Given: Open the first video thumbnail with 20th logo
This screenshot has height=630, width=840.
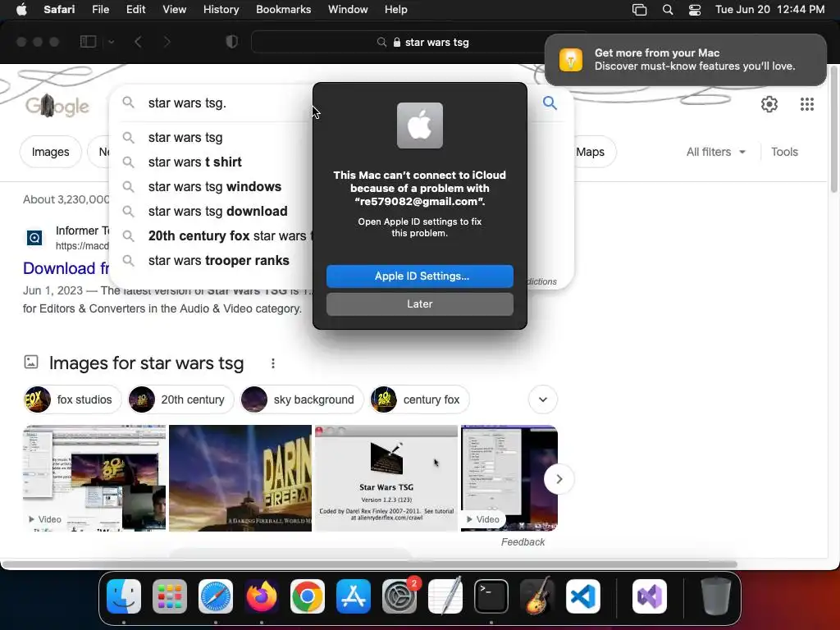Looking at the screenshot, I should pos(94,478).
